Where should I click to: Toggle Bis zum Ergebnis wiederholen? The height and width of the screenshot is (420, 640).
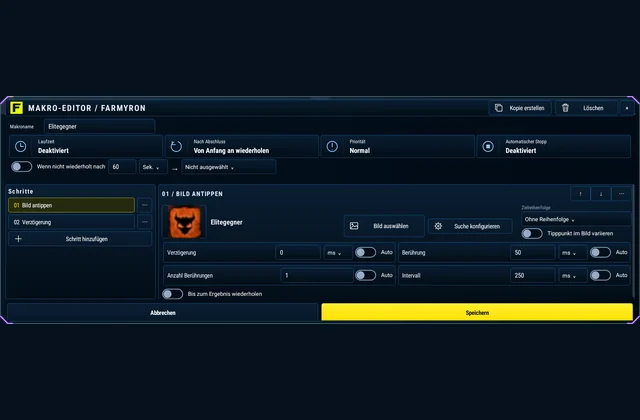point(172,294)
